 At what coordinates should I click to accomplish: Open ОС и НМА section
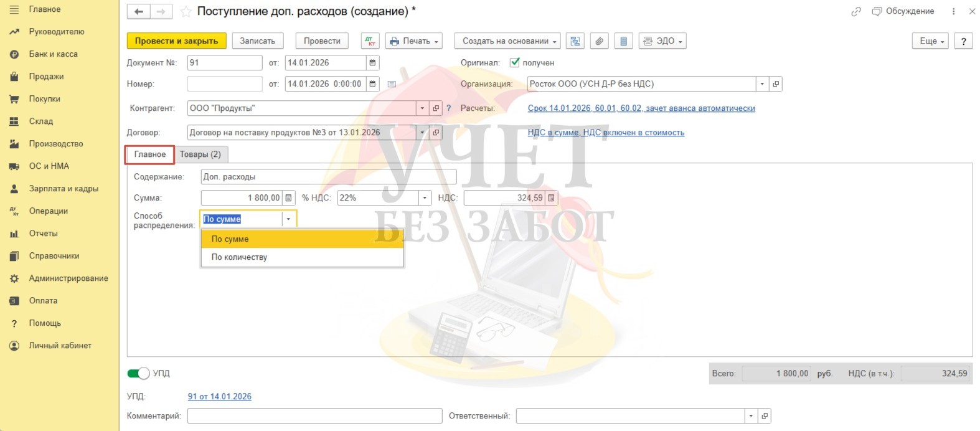click(x=49, y=166)
